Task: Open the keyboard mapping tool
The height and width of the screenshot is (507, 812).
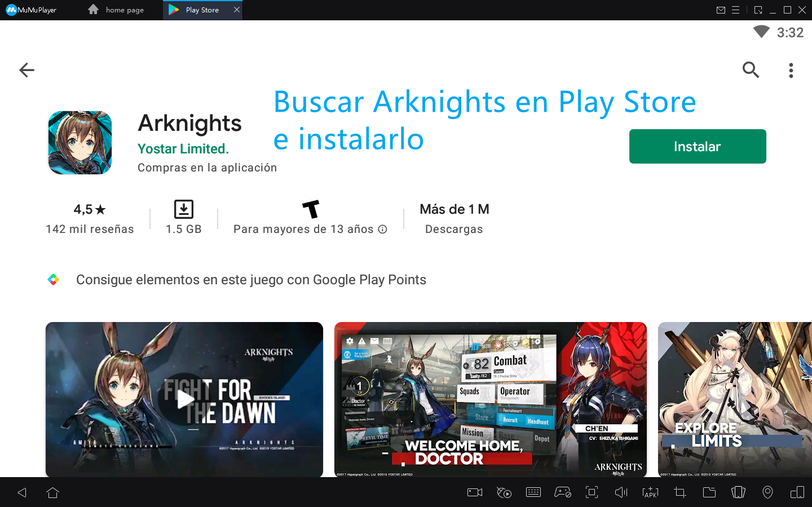Action: point(533,492)
